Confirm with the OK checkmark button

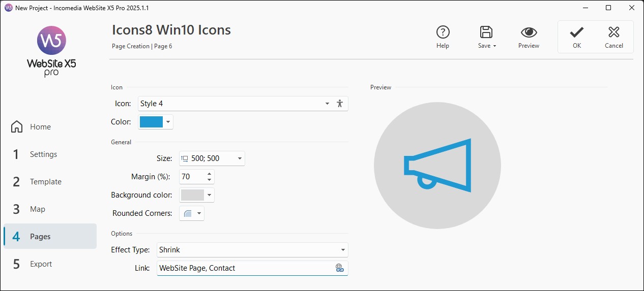(x=576, y=37)
